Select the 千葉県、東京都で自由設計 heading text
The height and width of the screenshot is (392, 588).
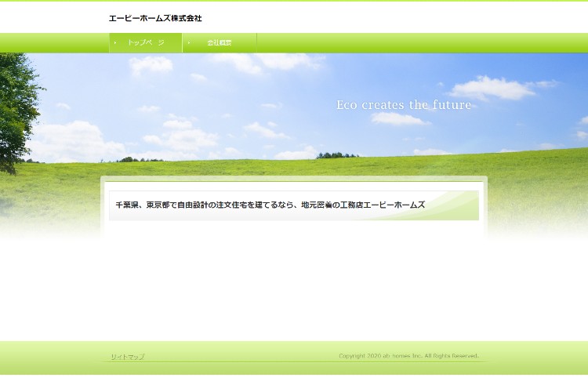tap(270, 205)
